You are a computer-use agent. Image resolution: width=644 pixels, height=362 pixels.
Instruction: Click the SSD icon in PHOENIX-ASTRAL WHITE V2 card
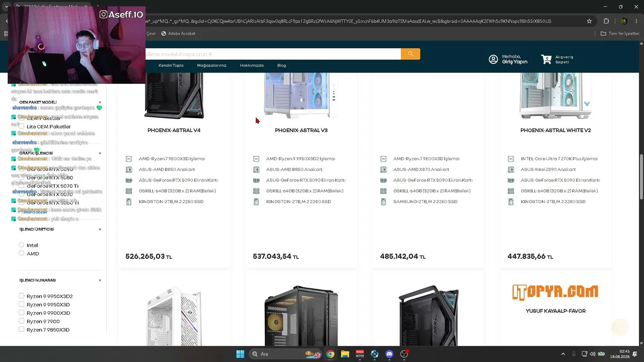click(x=511, y=202)
